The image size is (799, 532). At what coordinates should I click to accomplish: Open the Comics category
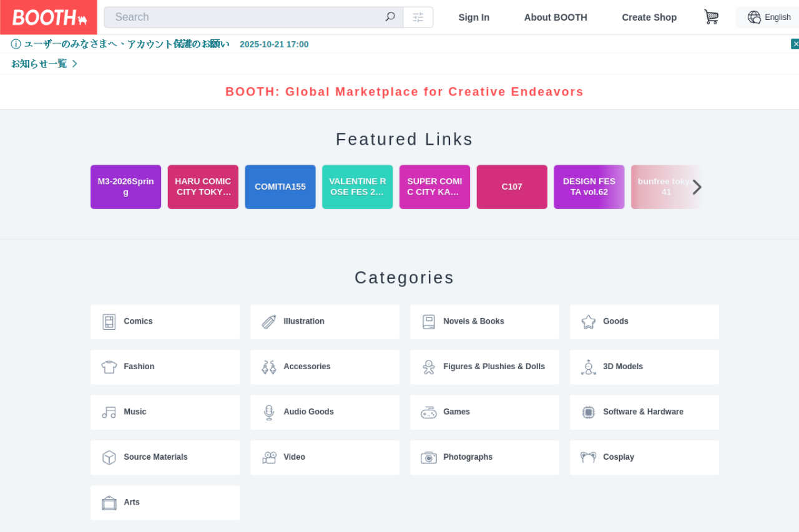pyautogui.click(x=165, y=322)
